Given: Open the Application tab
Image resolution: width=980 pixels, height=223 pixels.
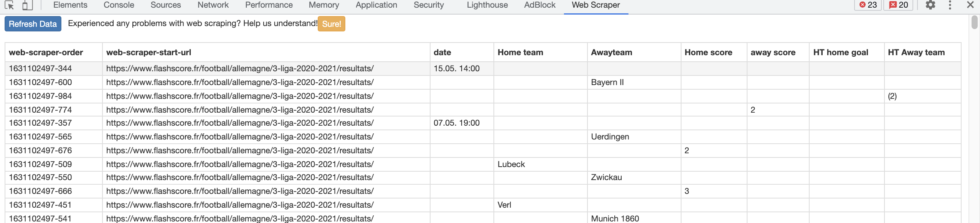Looking at the screenshot, I should coord(376,5).
